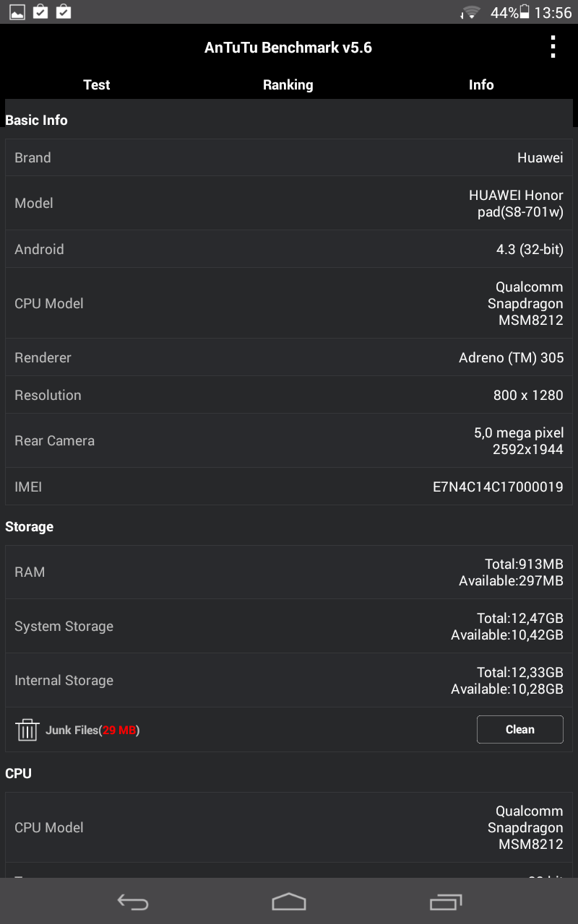This screenshot has width=578, height=924.
Task: Tap the Android back navigation icon
Action: [133, 902]
